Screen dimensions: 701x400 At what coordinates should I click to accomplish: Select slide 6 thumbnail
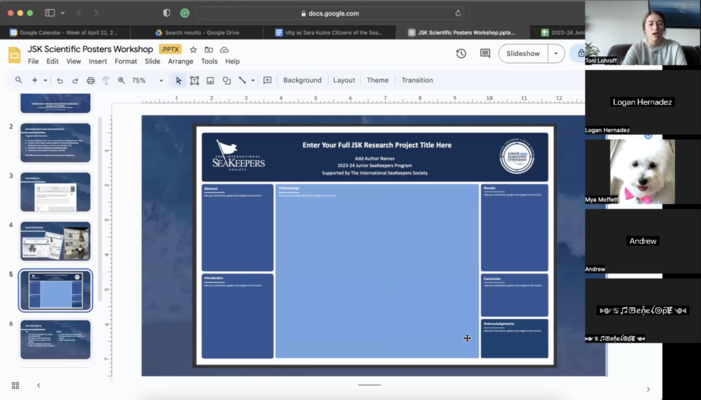pyautogui.click(x=55, y=340)
